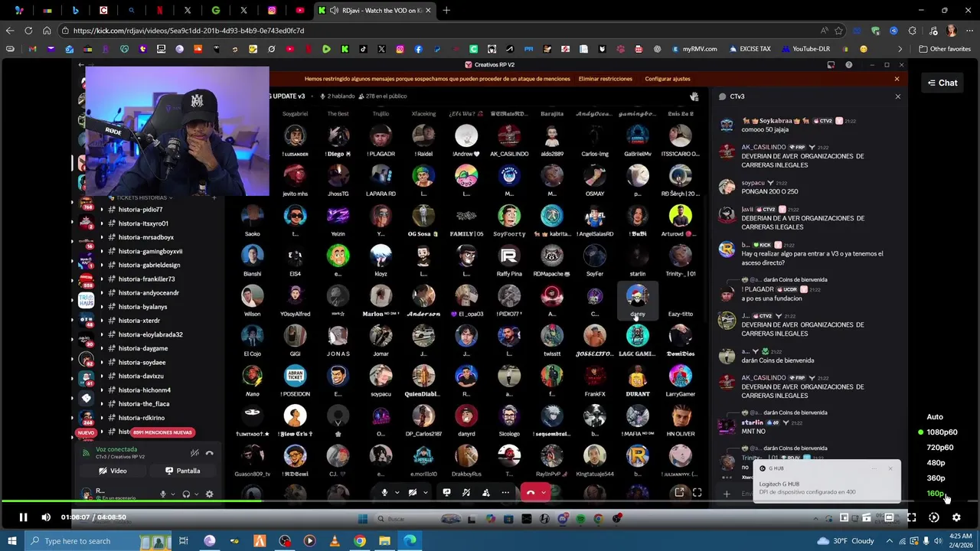Click the Discord Pantalla share button
This screenshot has height=551, width=980.
click(x=183, y=471)
